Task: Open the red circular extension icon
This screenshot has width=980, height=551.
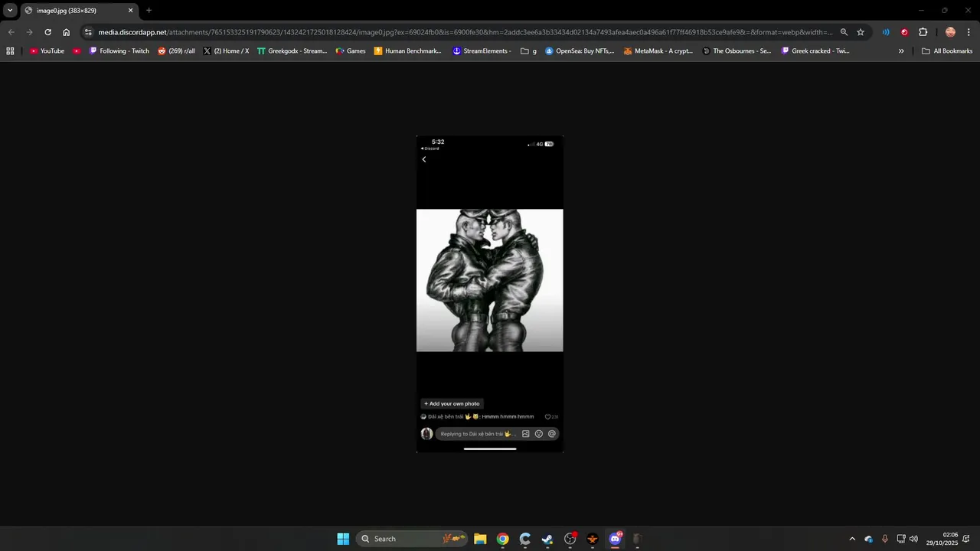Action: [x=904, y=32]
